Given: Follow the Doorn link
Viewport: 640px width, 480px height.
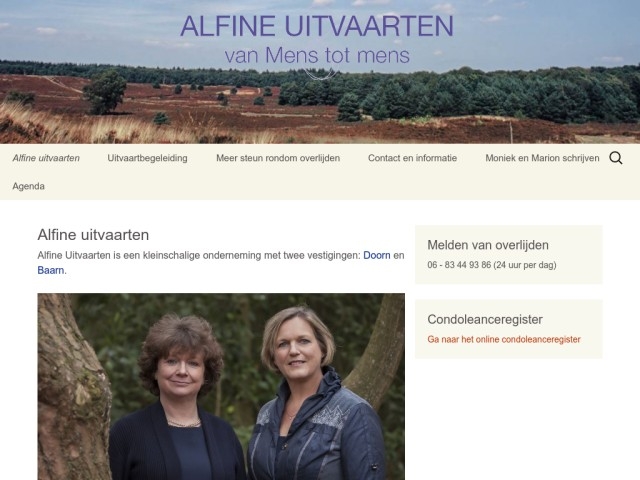Looking at the screenshot, I should tap(377, 256).
